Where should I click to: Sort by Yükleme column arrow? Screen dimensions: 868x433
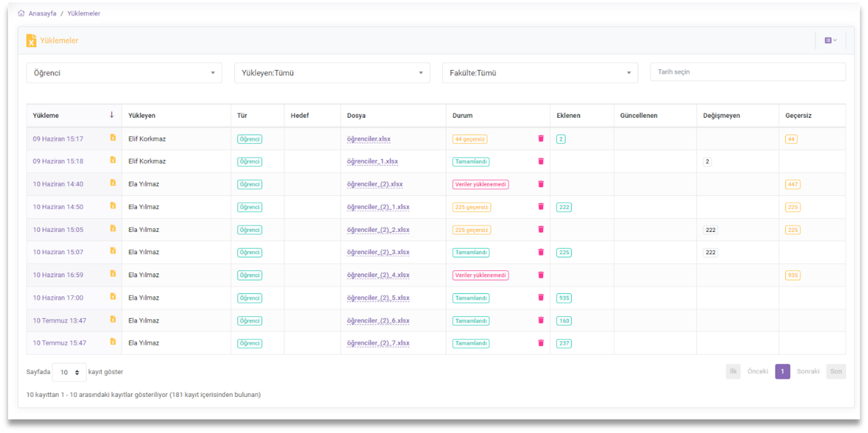112,115
